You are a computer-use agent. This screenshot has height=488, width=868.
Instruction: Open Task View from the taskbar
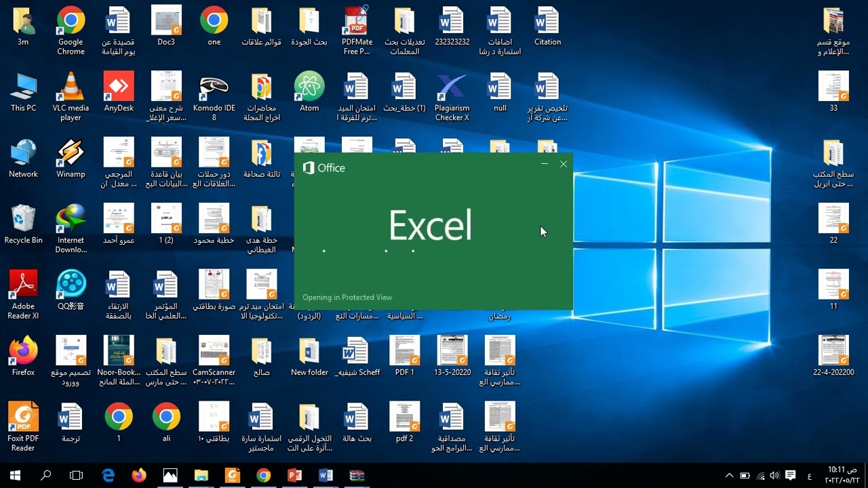pos(77,475)
